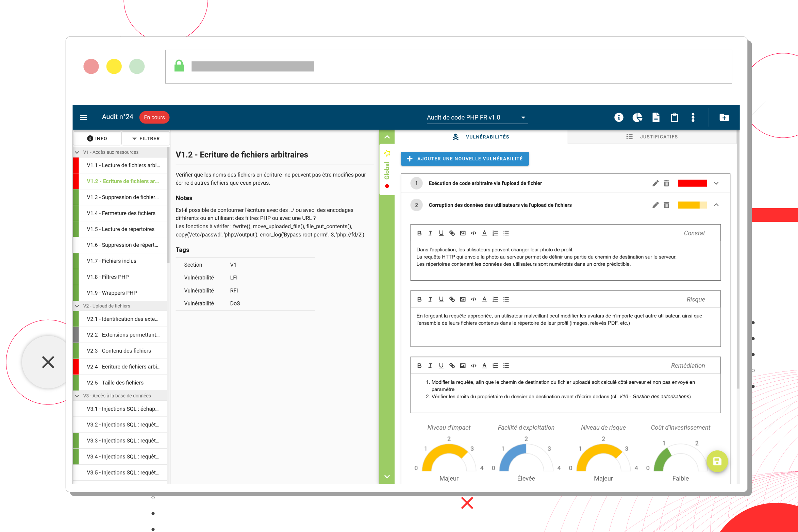Select V2.2 - Extensions permettant item
Viewport: 798px width, 532px height.
point(120,335)
